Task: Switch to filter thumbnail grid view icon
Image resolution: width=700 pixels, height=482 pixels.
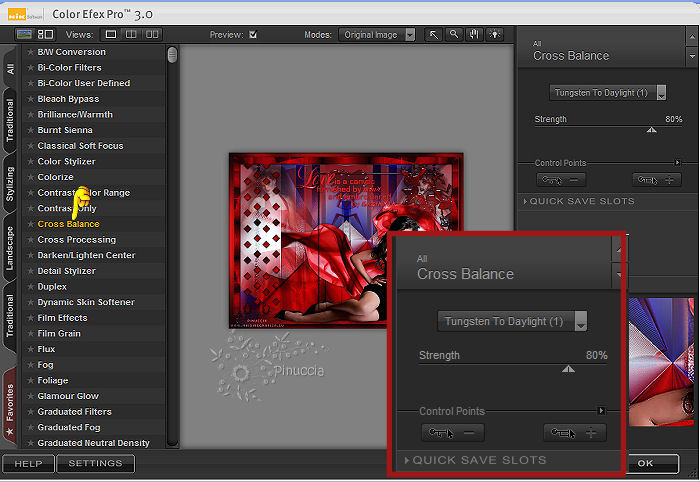Action: pyautogui.click(x=45, y=34)
